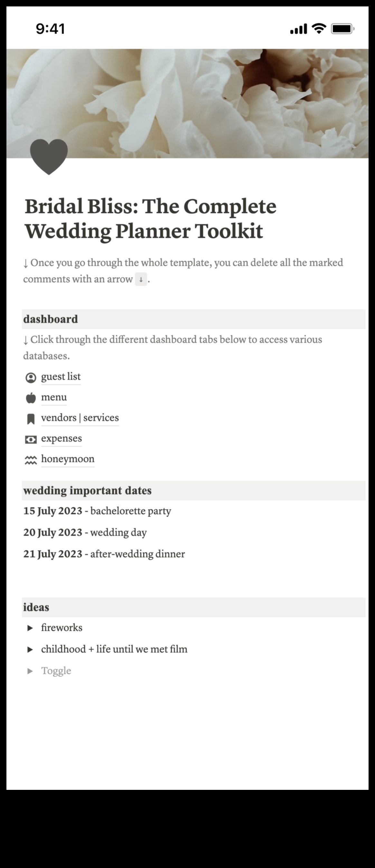Click the bookmark icon beside vendors | services

coord(31,419)
